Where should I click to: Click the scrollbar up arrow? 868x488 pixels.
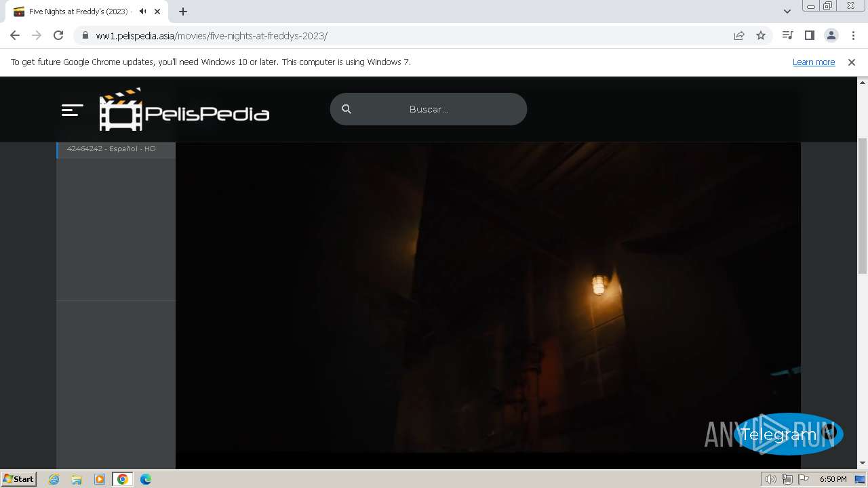[x=863, y=82]
